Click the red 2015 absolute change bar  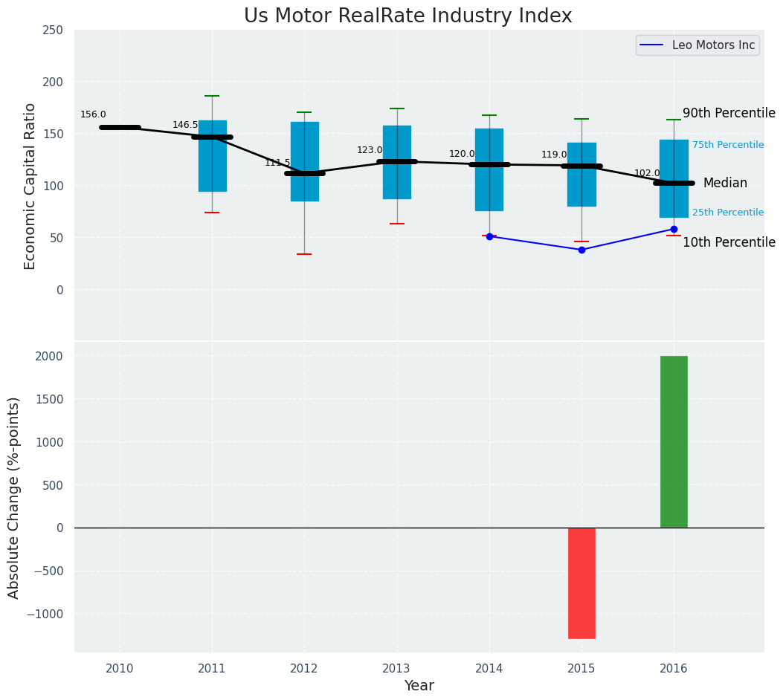click(581, 583)
